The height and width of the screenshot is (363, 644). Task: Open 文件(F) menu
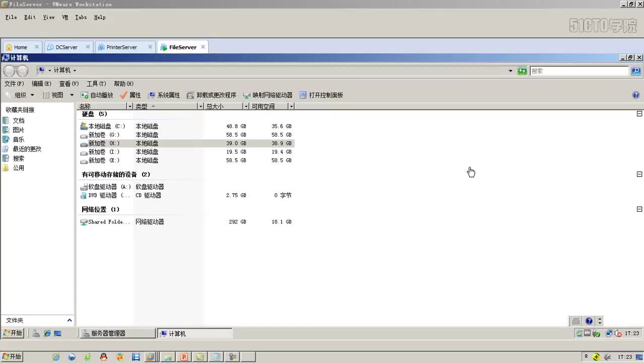coord(14,84)
